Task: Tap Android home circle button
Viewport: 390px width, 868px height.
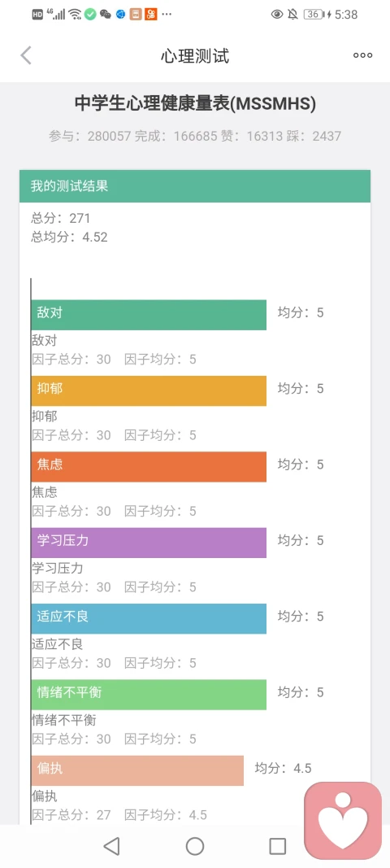Action: tap(195, 846)
